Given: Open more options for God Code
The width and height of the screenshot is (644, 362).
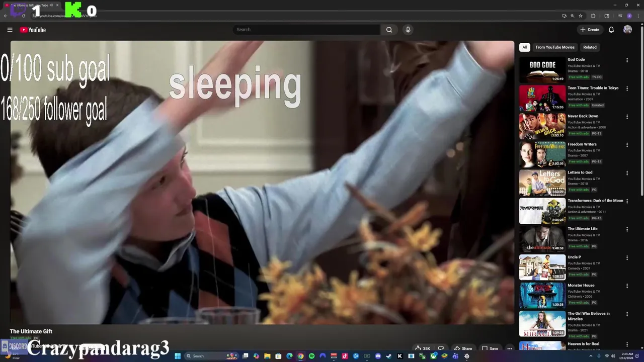Looking at the screenshot, I should (627, 60).
